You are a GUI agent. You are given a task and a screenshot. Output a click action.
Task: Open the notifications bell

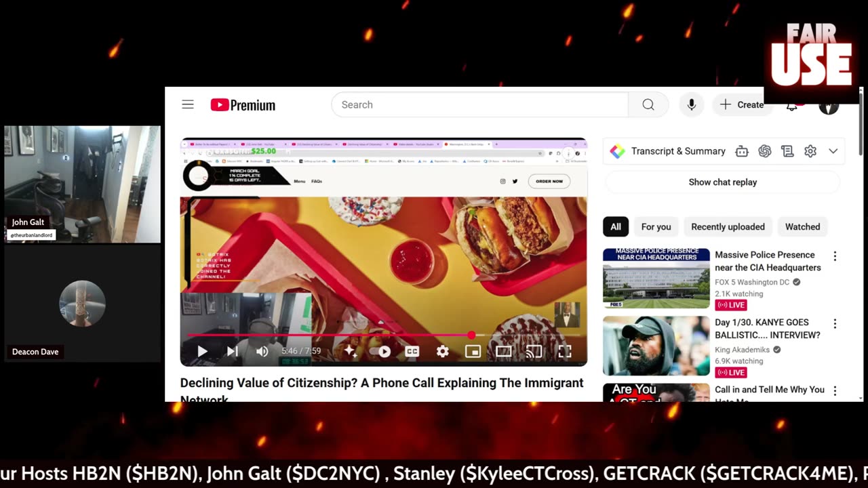click(x=792, y=106)
